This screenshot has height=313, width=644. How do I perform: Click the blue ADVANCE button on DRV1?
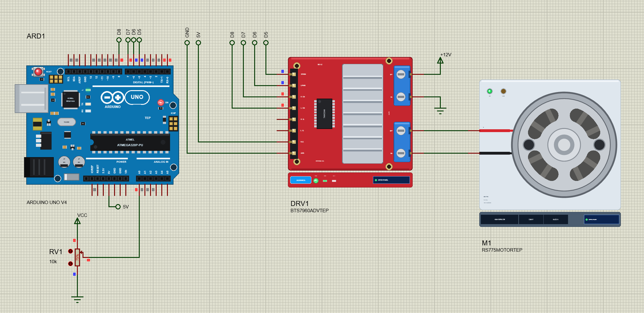[301, 180]
